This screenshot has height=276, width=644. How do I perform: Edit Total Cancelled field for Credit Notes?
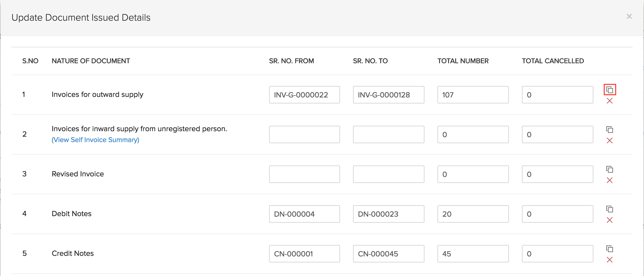tap(557, 254)
